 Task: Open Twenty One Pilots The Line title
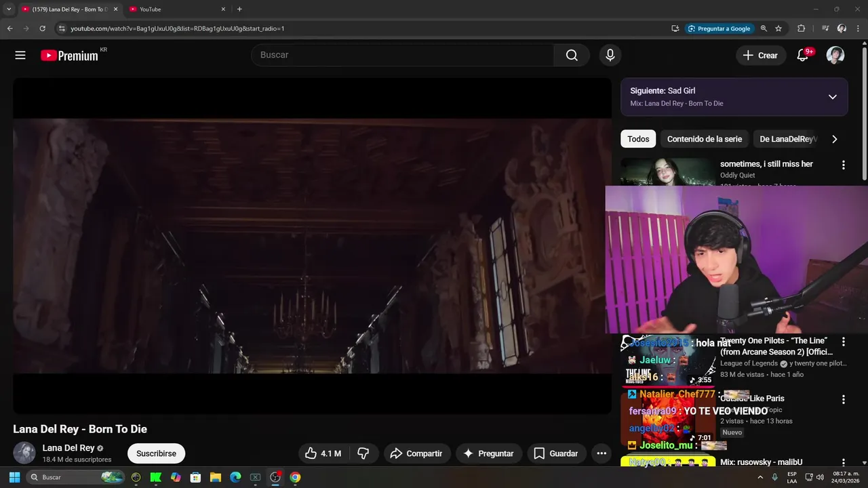click(x=776, y=346)
